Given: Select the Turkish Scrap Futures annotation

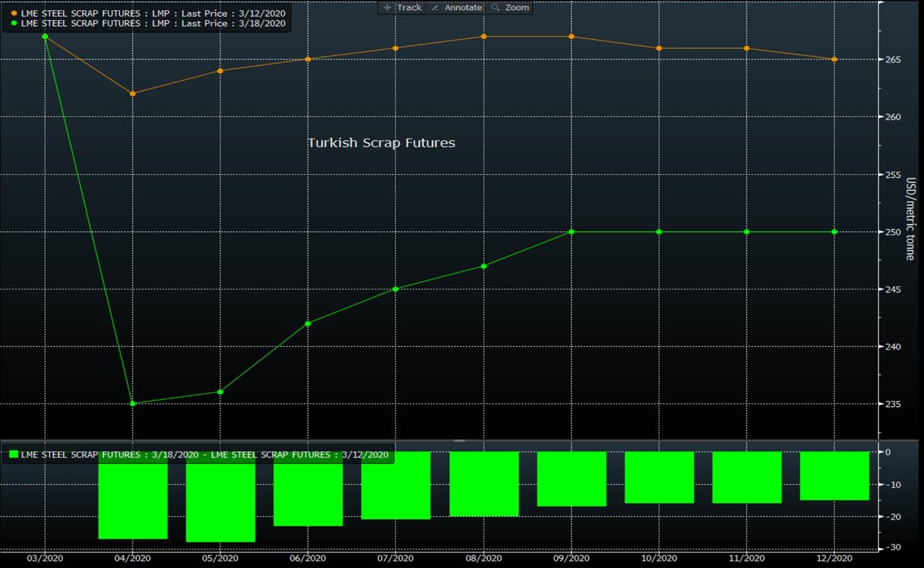Looking at the screenshot, I should (x=381, y=143).
